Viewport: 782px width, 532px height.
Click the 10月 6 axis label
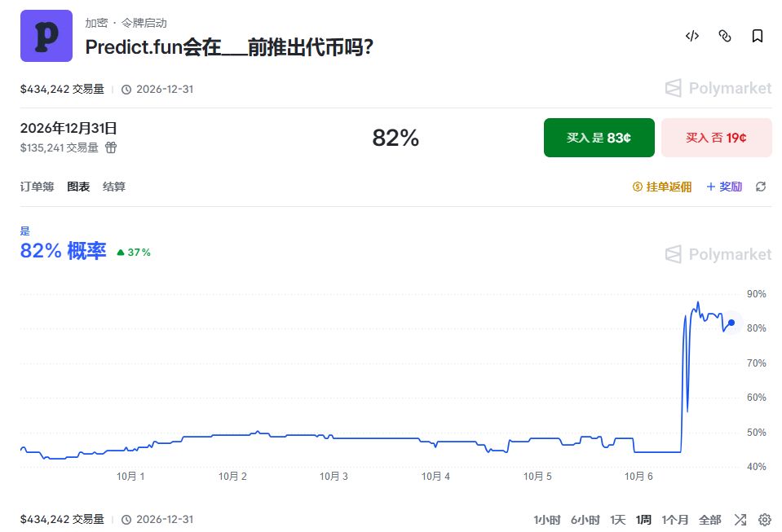point(638,477)
